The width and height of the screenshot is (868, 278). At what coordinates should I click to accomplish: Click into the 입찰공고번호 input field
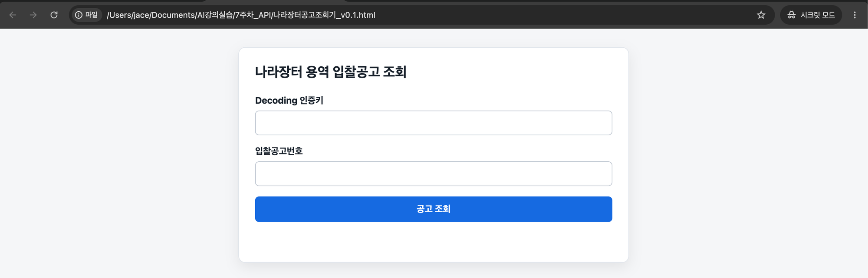(x=434, y=173)
